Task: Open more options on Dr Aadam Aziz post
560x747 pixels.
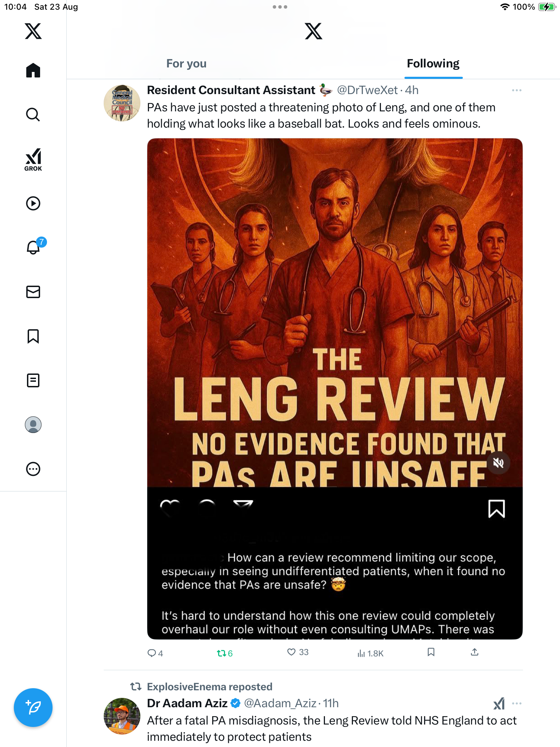Action: tap(517, 703)
